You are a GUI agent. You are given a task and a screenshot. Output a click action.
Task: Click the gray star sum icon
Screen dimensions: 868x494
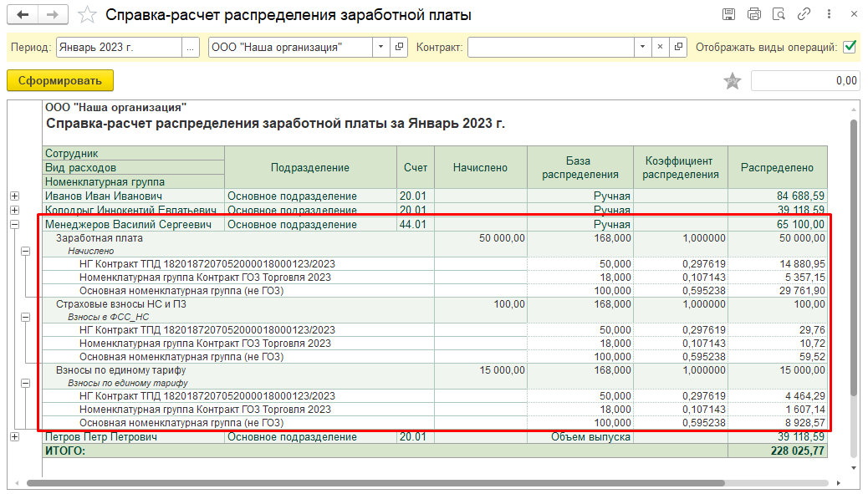tap(732, 81)
